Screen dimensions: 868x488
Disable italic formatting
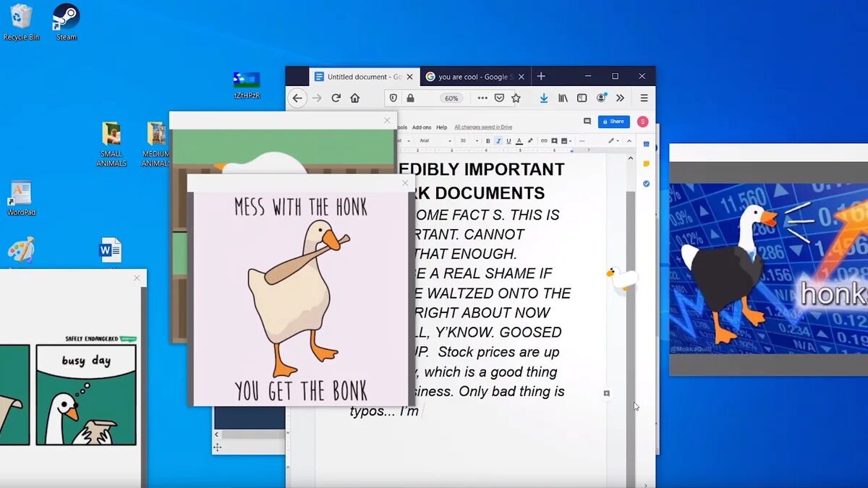499,141
